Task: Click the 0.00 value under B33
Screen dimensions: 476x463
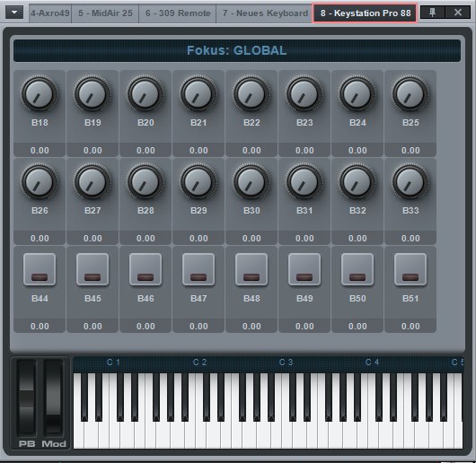Action: click(x=410, y=239)
